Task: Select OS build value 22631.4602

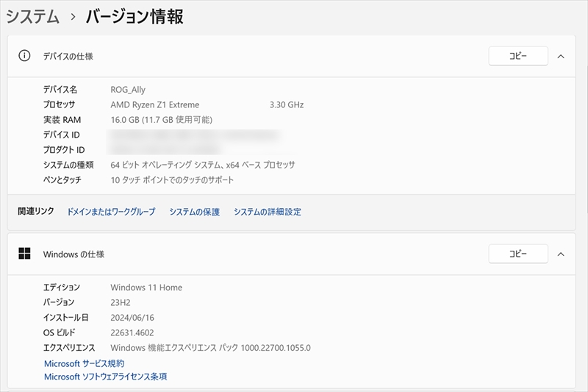Action: pyautogui.click(x=132, y=332)
